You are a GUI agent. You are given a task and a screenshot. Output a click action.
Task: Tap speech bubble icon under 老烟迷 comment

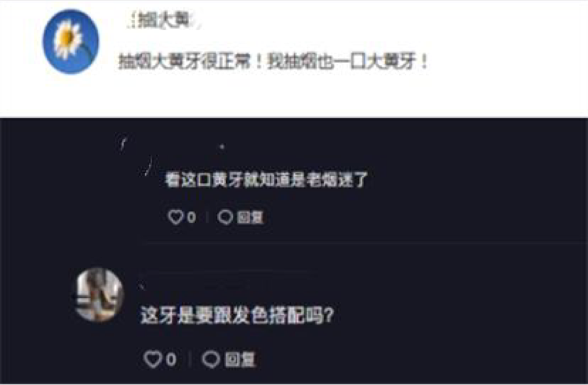pos(226,217)
